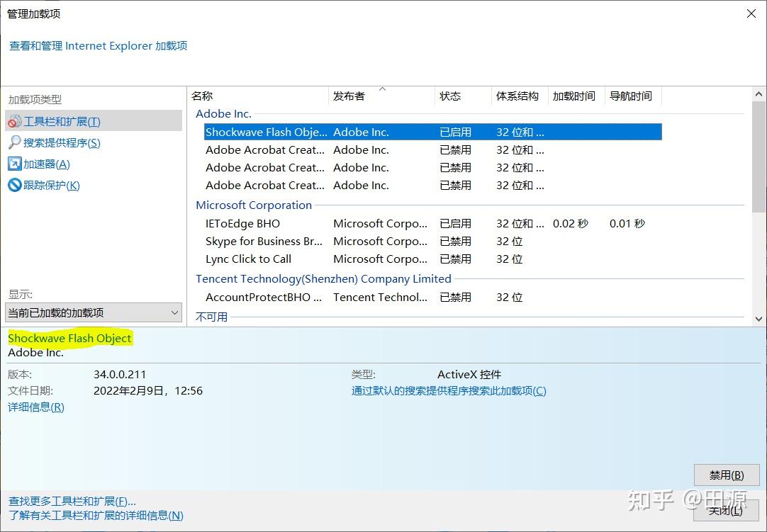Click the 0.01 秒 navigation time cell
The width and height of the screenshot is (767, 532).
point(627,223)
